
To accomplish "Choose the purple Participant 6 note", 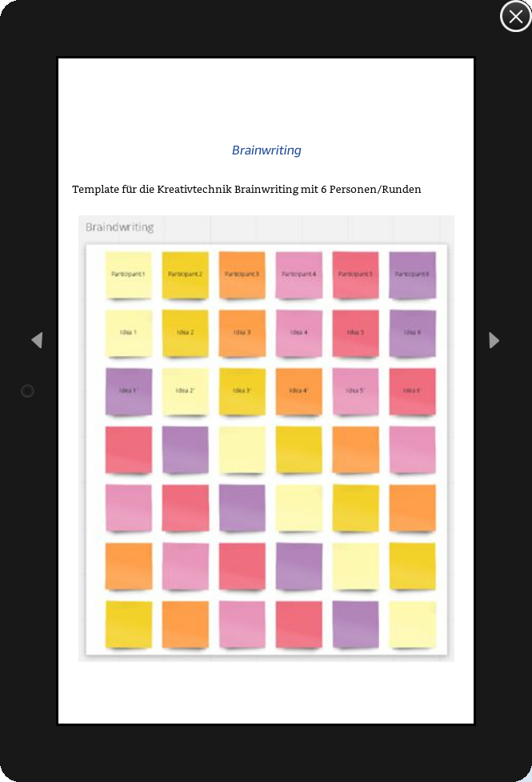I will (412, 275).
